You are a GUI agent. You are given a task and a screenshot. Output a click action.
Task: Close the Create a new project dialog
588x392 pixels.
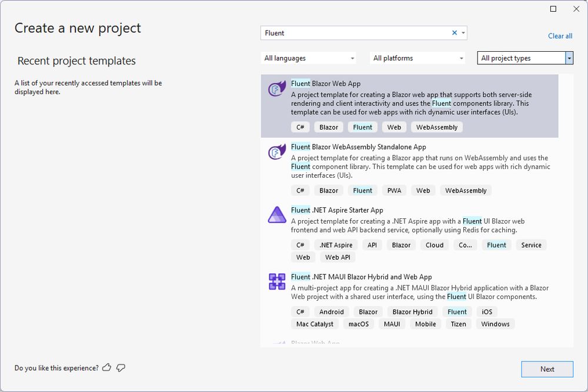coord(576,9)
